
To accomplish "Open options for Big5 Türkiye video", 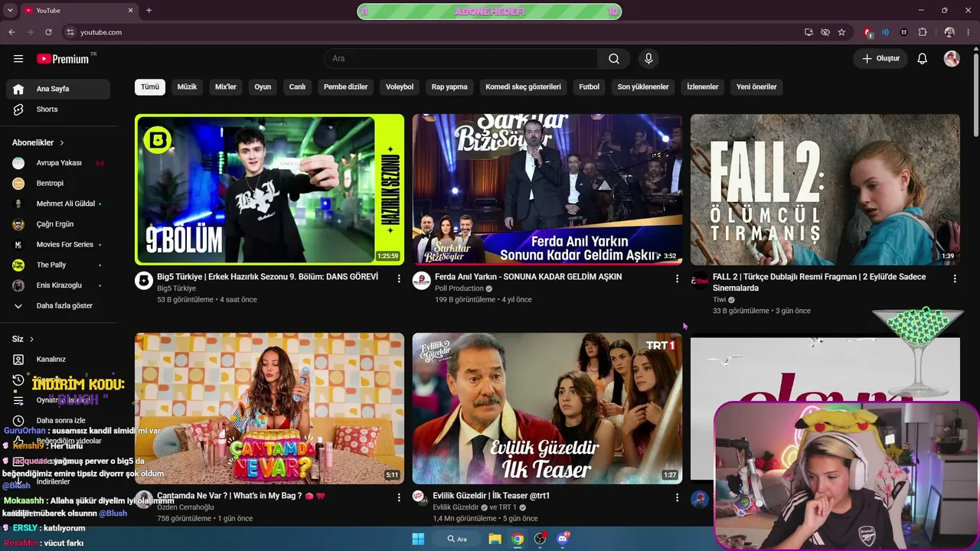I will pos(399,279).
